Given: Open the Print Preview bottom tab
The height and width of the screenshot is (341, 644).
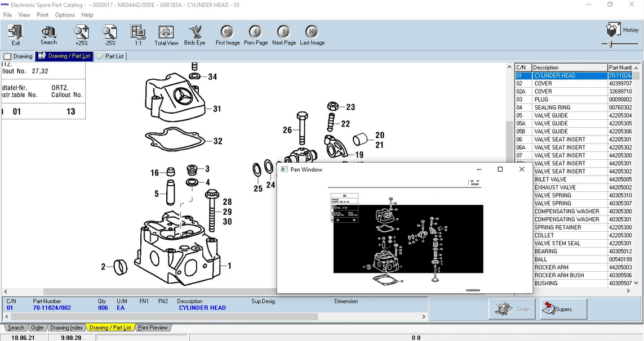Looking at the screenshot, I should (153, 327).
